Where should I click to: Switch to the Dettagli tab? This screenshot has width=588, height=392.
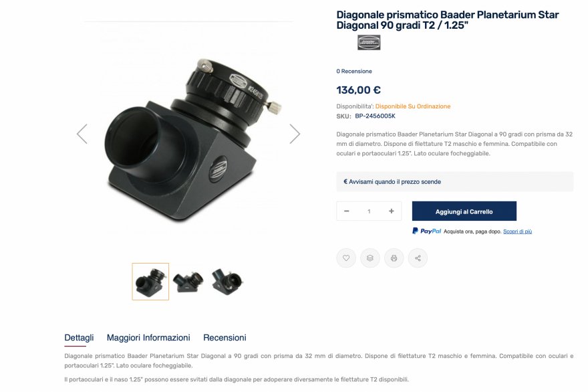click(79, 338)
